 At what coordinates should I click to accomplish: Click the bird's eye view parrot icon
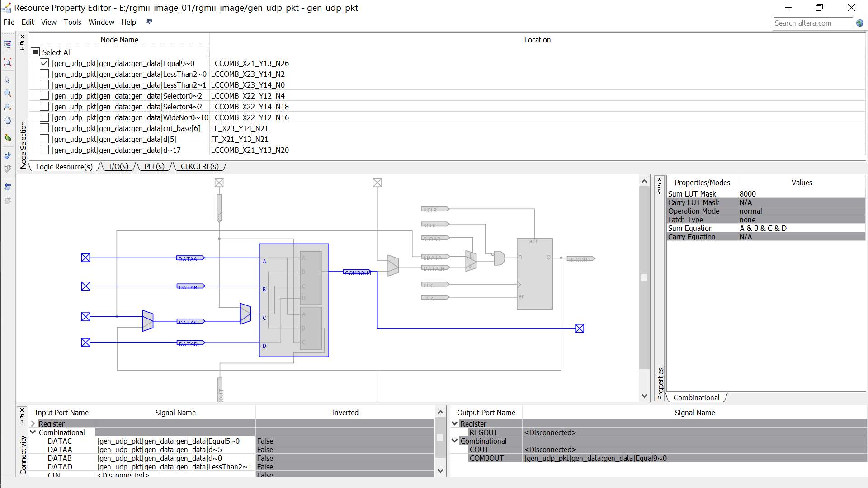(8, 138)
